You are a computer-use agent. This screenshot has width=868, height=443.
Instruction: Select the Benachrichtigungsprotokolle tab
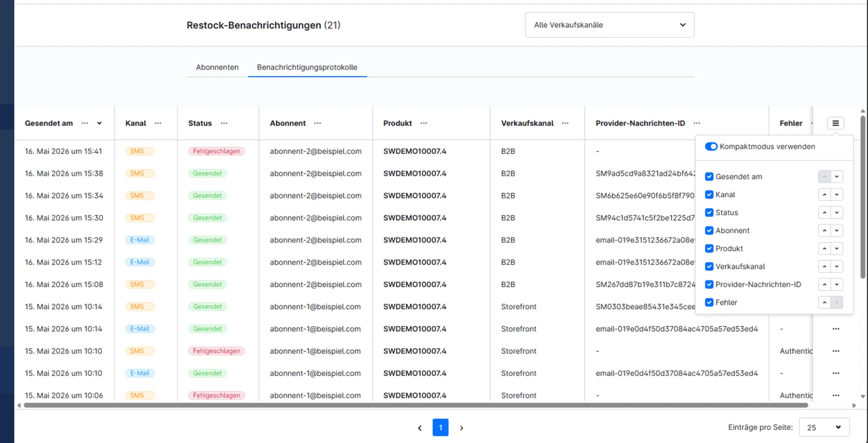(x=307, y=67)
